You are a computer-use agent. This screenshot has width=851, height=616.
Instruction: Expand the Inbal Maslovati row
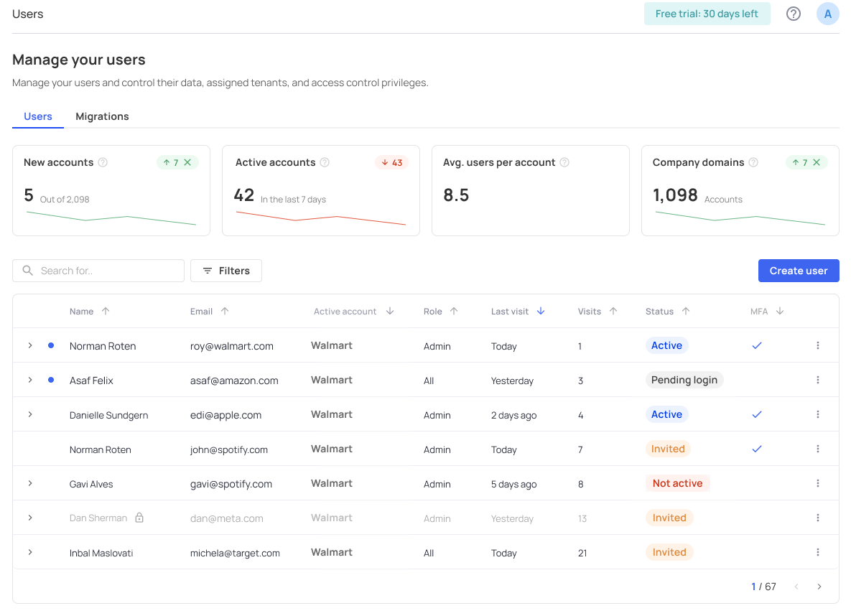[30, 552]
